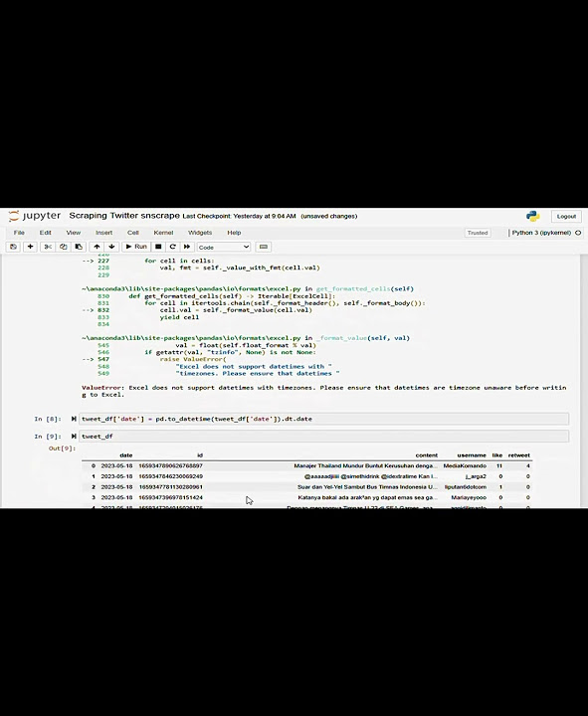Click the (unsaved changes) status text
The image size is (588, 716).
[x=329, y=216]
